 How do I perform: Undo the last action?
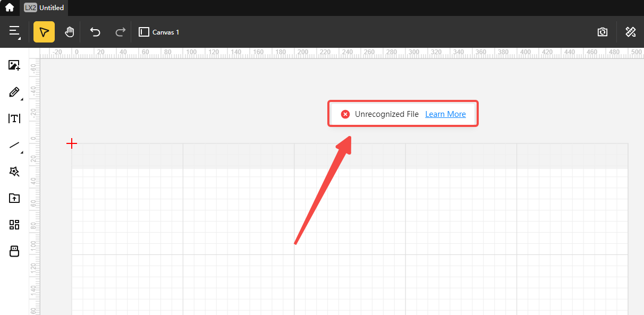click(95, 32)
